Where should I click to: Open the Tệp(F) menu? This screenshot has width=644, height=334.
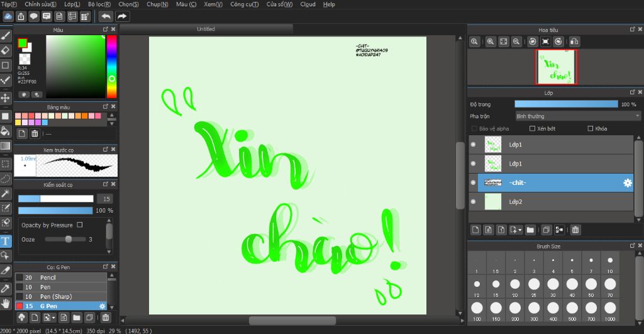pos(9,4)
